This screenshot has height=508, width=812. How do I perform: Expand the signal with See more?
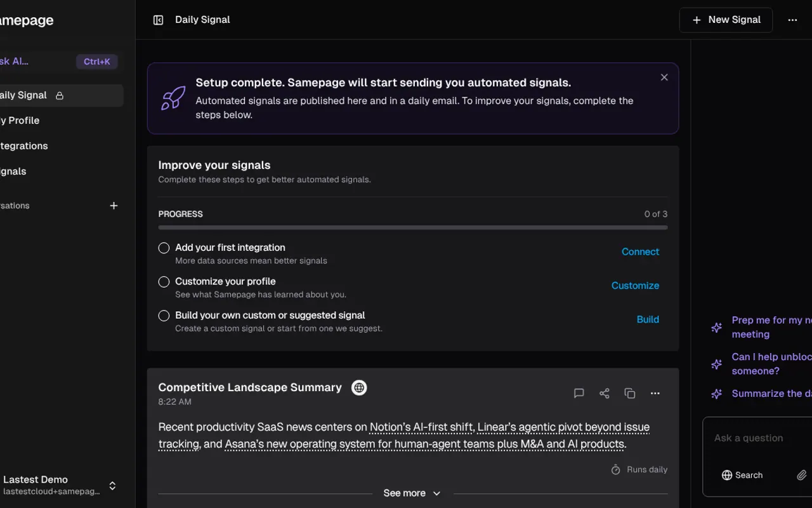click(x=412, y=493)
